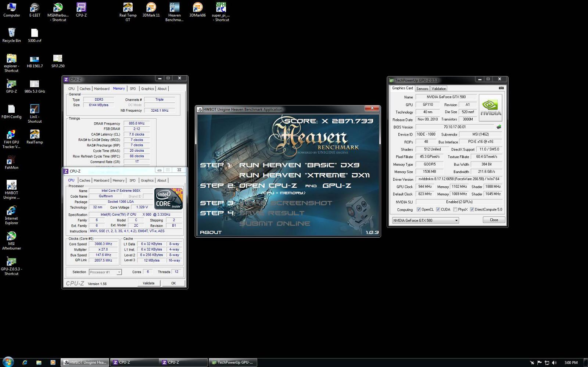Select the 3DMark06 desktop icon
The width and height of the screenshot is (588, 367).
197,10
